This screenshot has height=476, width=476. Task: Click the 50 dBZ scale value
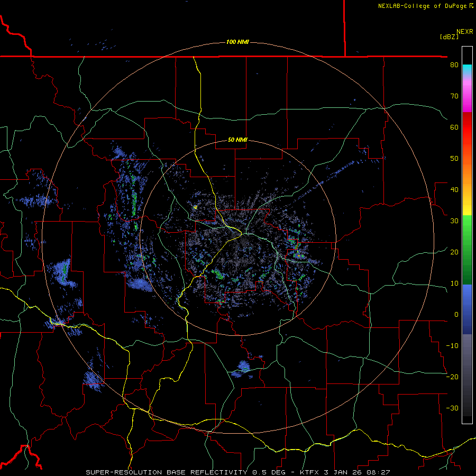[454, 159]
